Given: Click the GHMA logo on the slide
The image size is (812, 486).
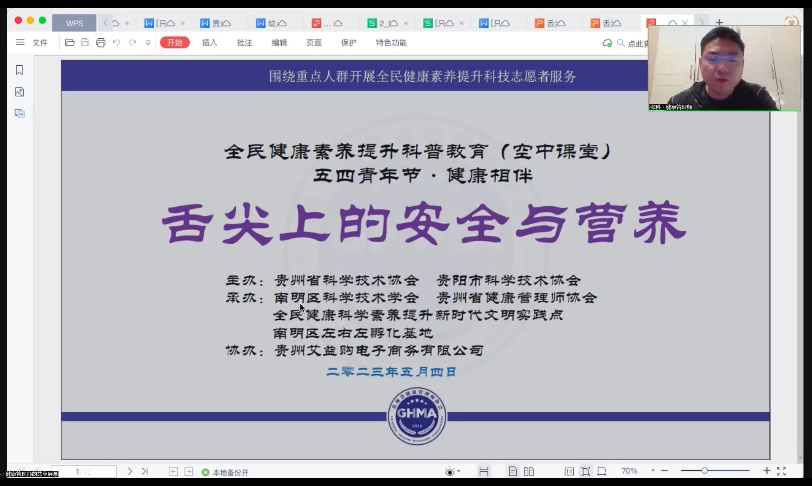Looking at the screenshot, I should (417, 416).
